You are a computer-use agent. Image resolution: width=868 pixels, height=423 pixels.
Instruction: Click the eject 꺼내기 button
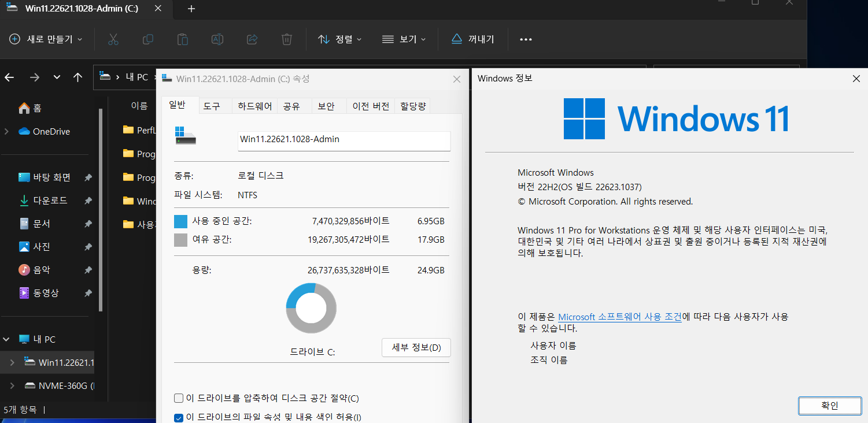[x=473, y=39]
